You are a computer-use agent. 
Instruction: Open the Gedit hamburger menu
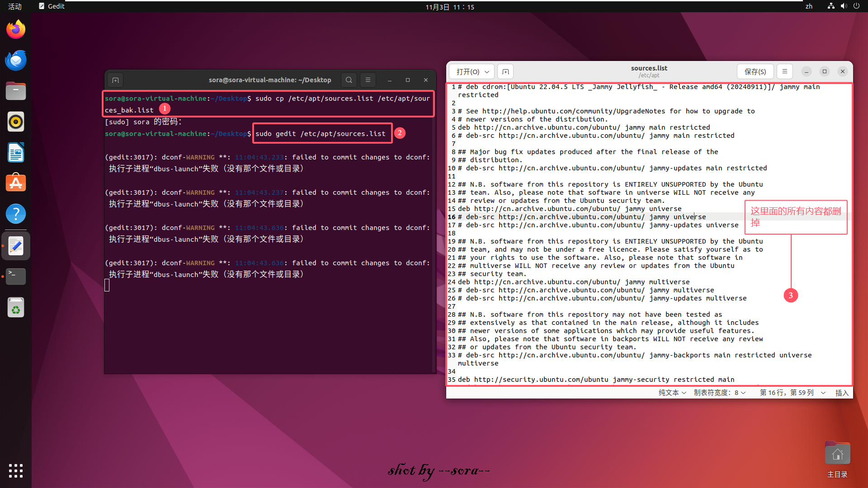(x=785, y=71)
